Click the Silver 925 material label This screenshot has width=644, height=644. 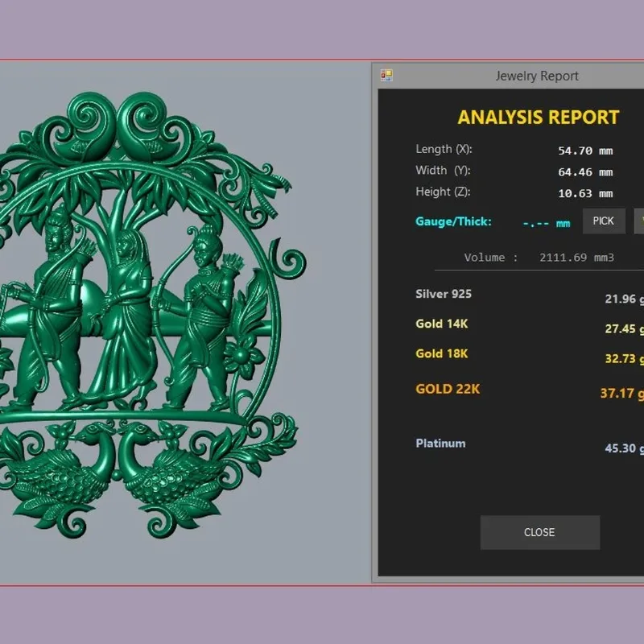(444, 294)
